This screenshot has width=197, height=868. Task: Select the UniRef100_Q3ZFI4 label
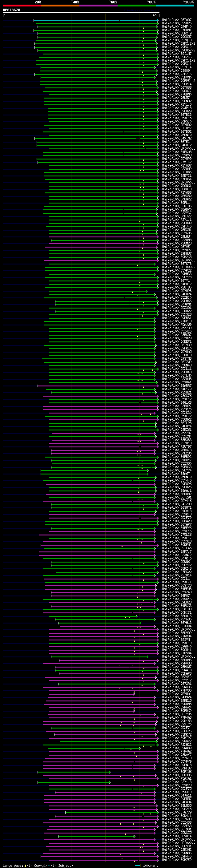point(176,67)
